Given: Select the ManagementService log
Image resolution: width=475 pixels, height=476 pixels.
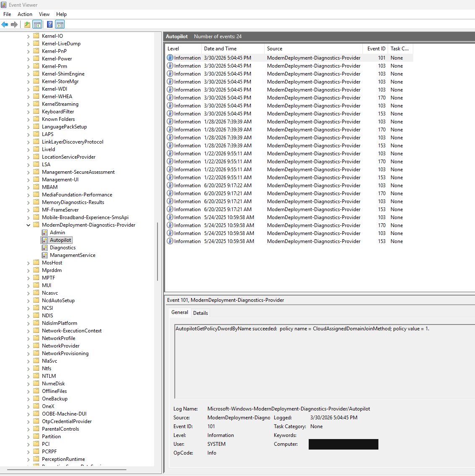Looking at the screenshot, I should coord(73,255).
